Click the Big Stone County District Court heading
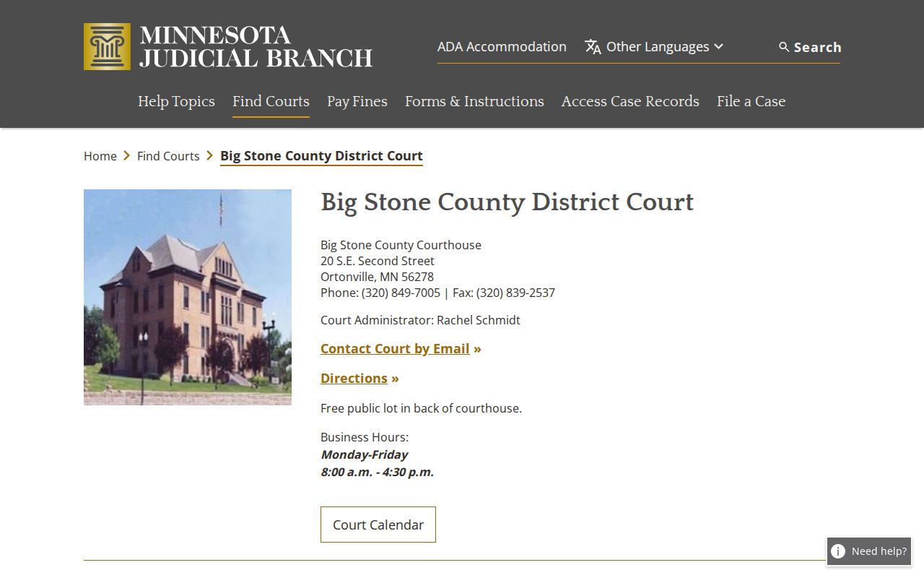Screen dimensions: 924x578 pyautogui.click(x=507, y=202)
